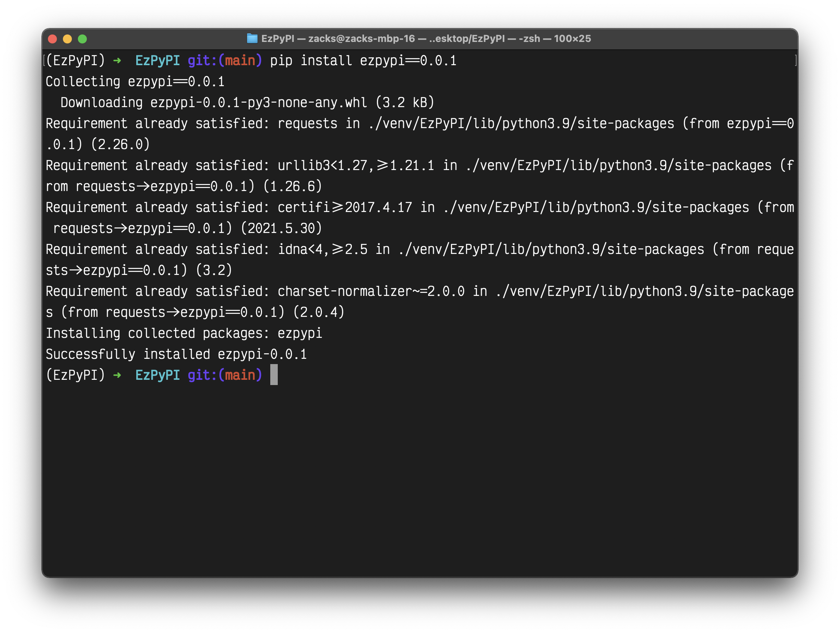Click the green arrow on last prompt line
Viewport: 840px width, 633px height.
coord(117,375)
